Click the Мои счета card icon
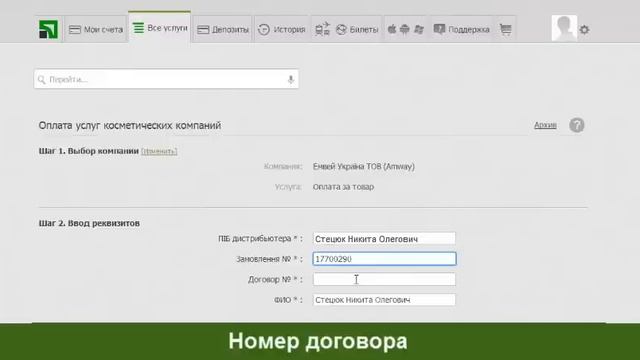 tap(75, 29)
